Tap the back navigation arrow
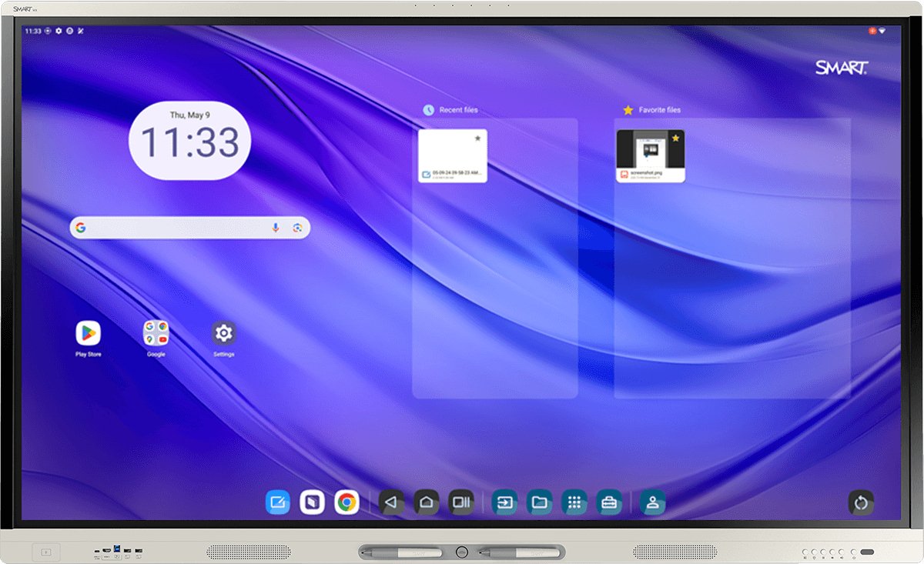The height and width of the screenshot is (564, 924). click(x=390, y=502)
